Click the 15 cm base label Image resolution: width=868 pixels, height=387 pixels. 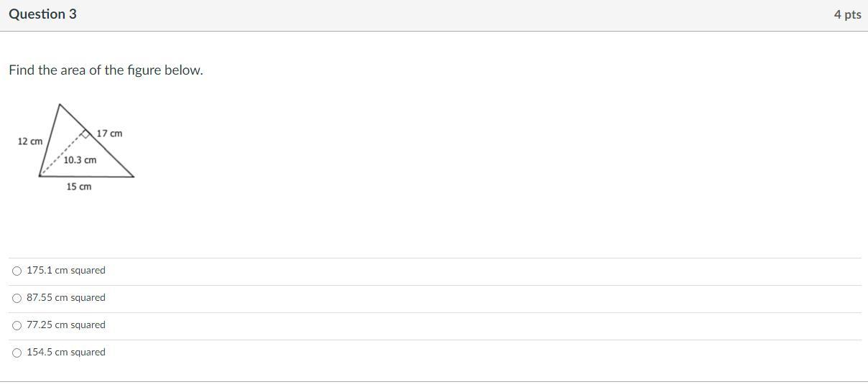(x=79, y=187)
